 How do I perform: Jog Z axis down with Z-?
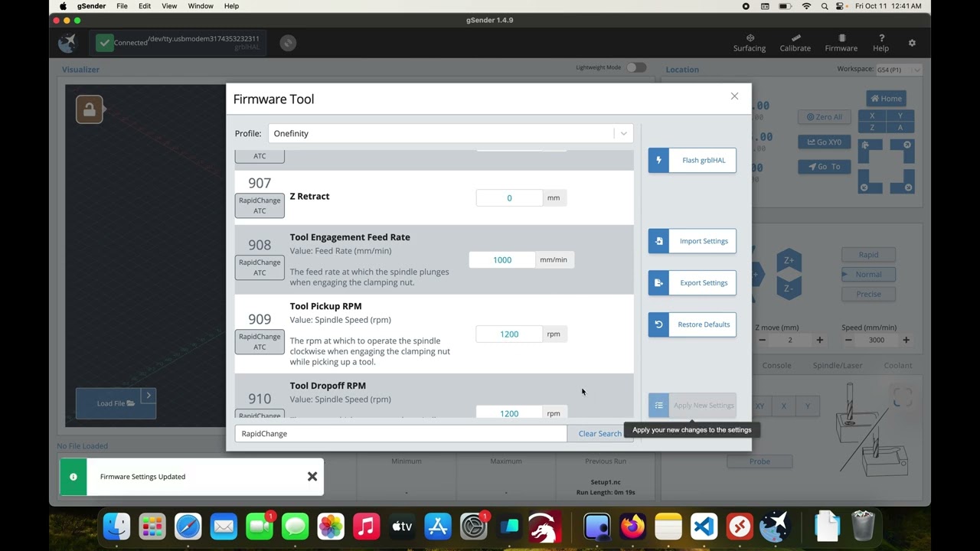click(x=789, y=289)
